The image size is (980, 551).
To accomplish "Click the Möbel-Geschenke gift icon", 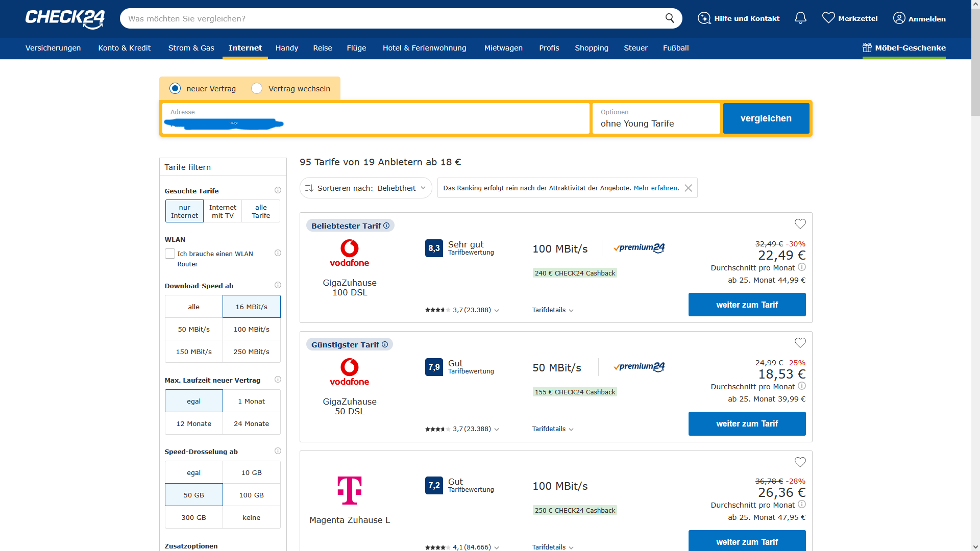I will [x=867, y=47].
